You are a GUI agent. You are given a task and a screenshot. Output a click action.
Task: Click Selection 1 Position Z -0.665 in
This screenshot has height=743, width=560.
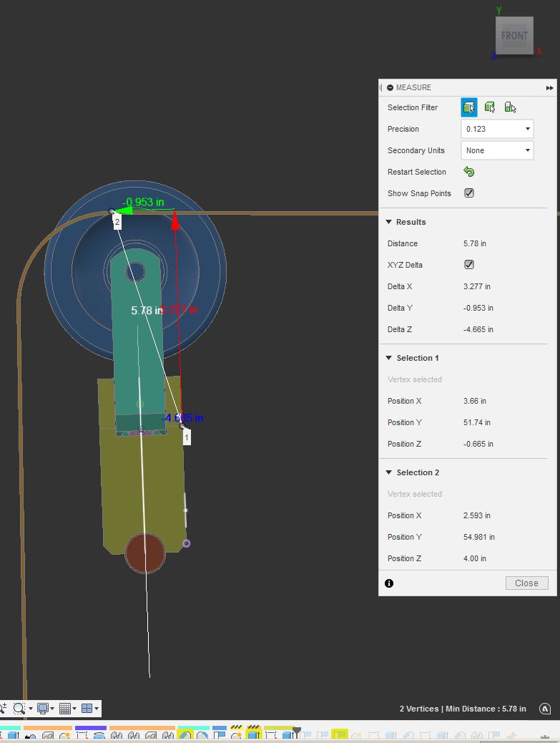[x=478, y=444]
